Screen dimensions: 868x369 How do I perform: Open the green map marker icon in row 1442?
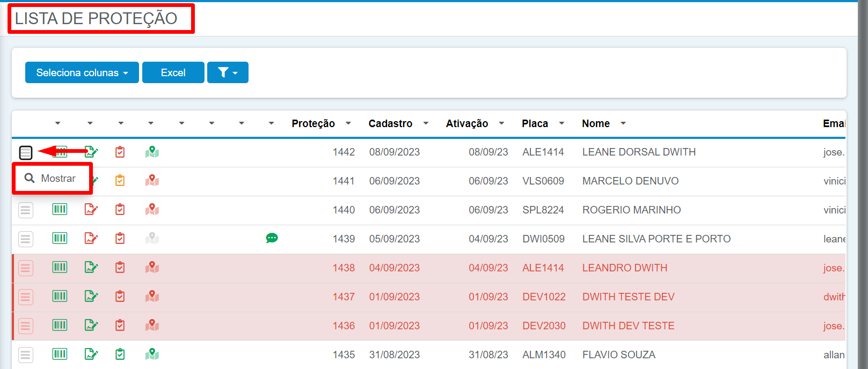152,152
